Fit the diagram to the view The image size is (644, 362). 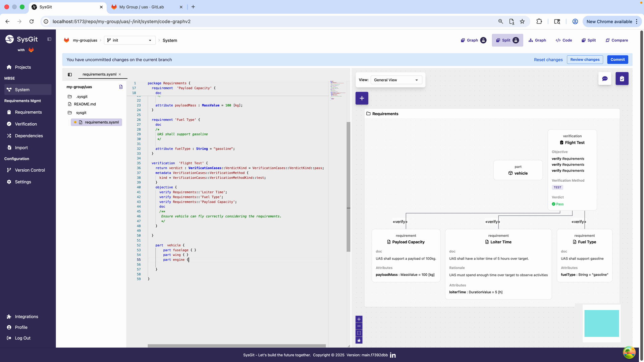[359, 333]
